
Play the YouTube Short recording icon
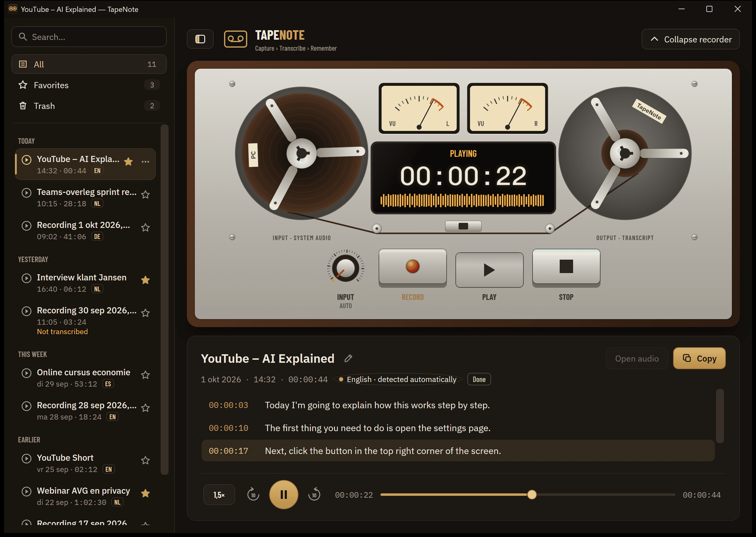[x=27, y=458]
